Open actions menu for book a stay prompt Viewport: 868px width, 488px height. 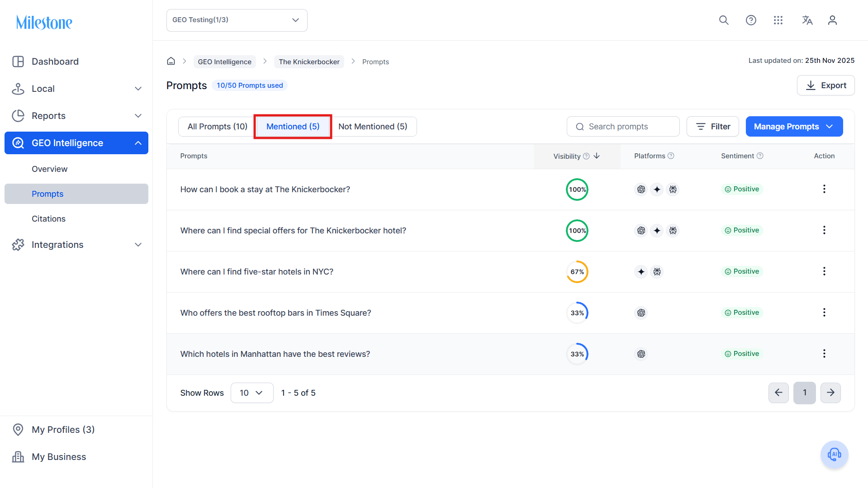point(824,189)
